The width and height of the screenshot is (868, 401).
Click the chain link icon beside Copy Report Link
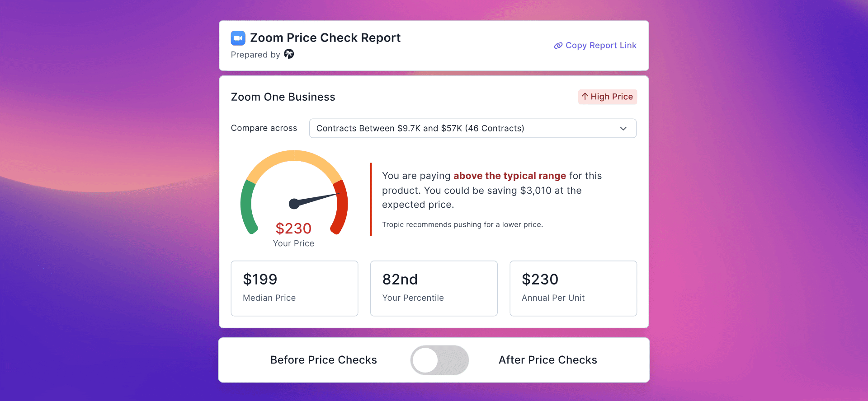point(557,45)
